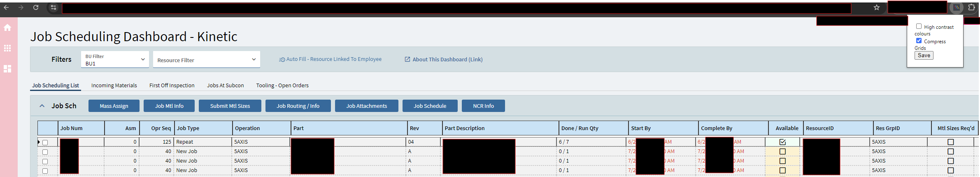The height and width of the screenshot is (177, 980).
Task: Uncheck Compress Grids checkbox
Action: (919, 41)
